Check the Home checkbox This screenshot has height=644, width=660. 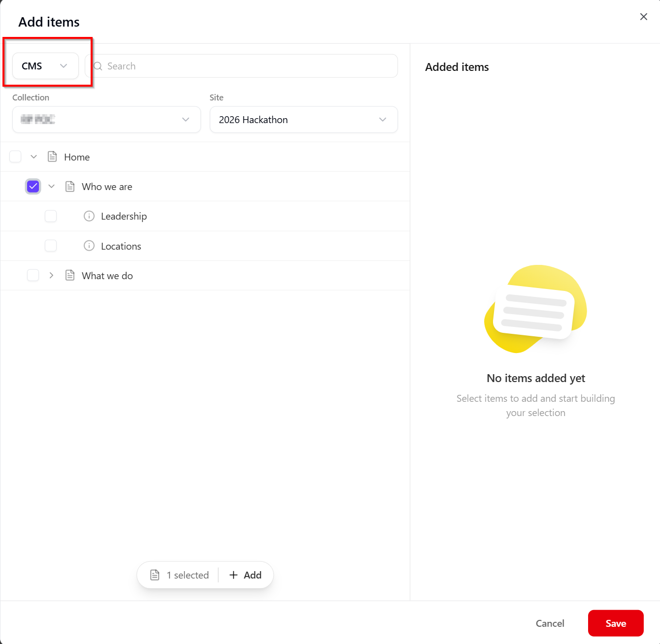pos(16,157)
